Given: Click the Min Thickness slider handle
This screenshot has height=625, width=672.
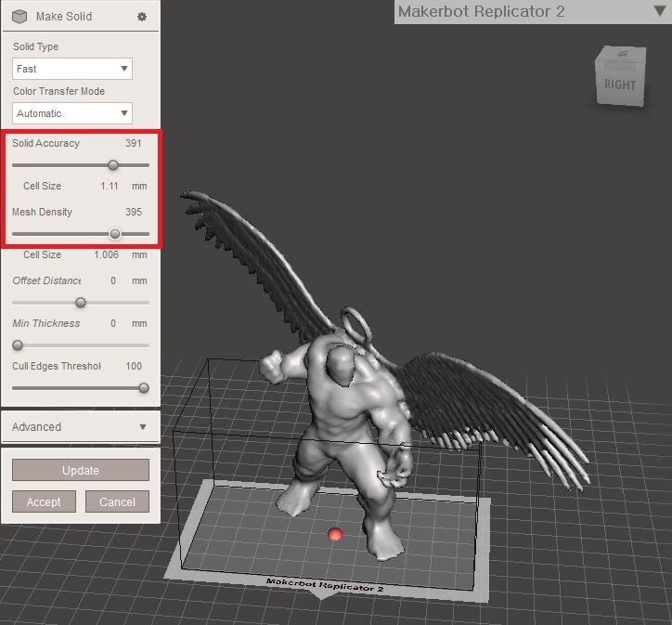Looking at the screenshot, I should [x=18, y=345].
